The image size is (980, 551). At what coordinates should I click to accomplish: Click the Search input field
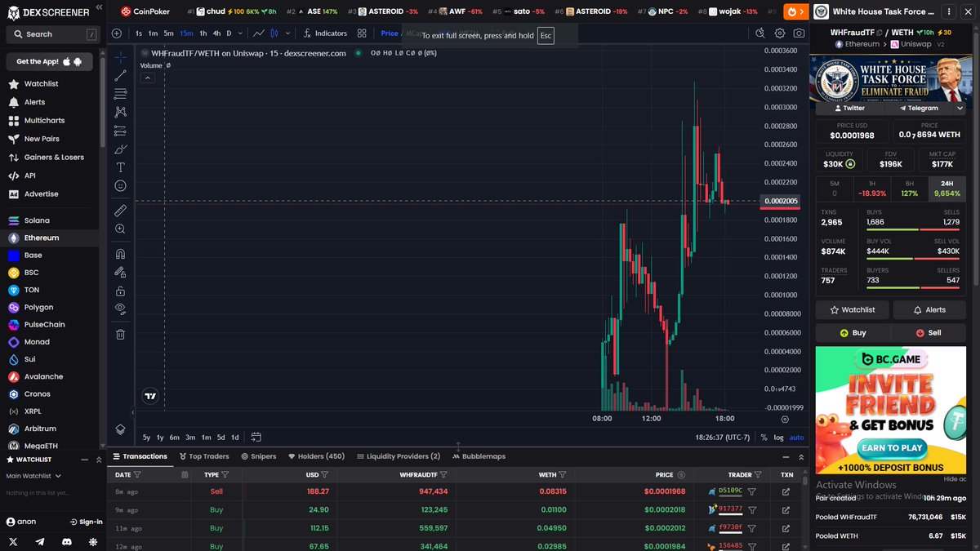(51, 34)
